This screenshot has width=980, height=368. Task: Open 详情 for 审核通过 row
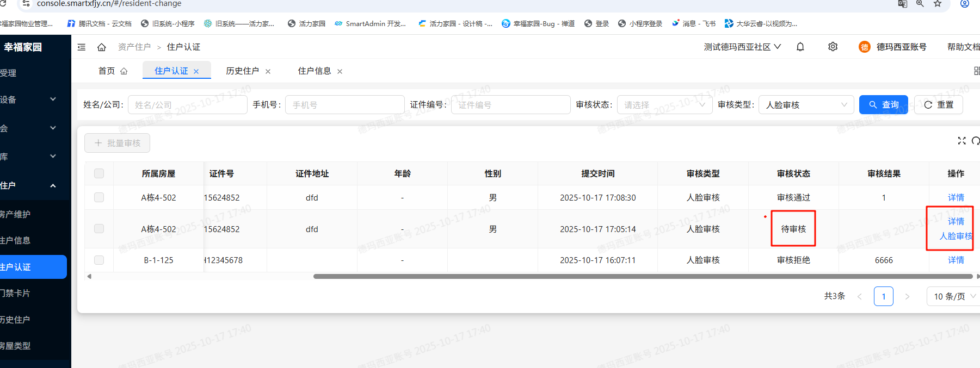956,197
